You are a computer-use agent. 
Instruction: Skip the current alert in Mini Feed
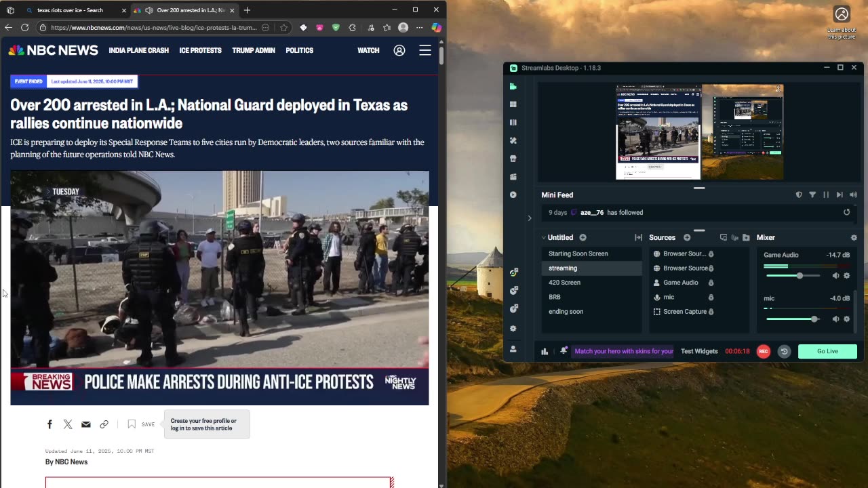pos(840,195)
